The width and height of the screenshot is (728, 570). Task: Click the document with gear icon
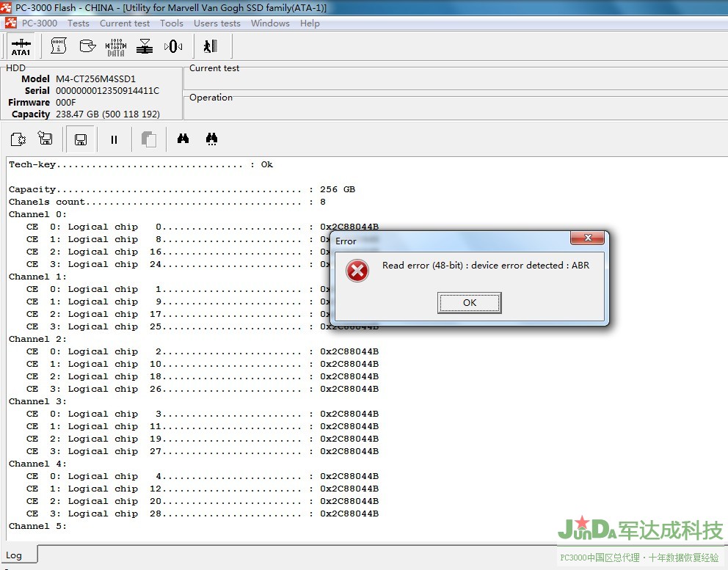pos(18,139)
